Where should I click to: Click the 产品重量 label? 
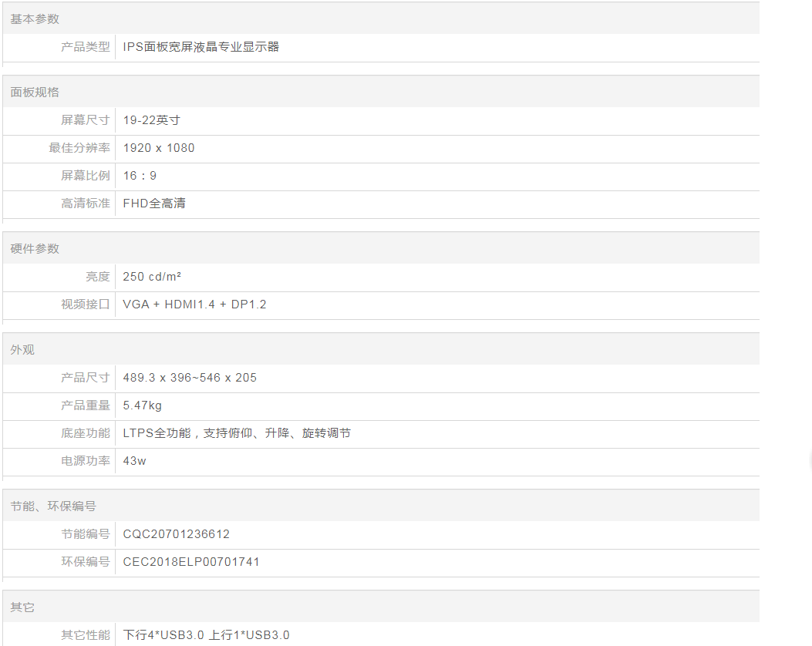[86, 405]
